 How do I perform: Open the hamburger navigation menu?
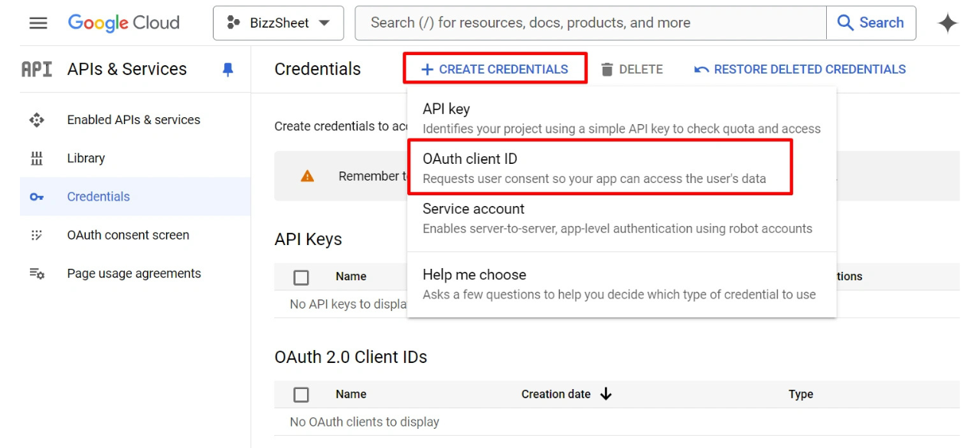coord(38,23)
